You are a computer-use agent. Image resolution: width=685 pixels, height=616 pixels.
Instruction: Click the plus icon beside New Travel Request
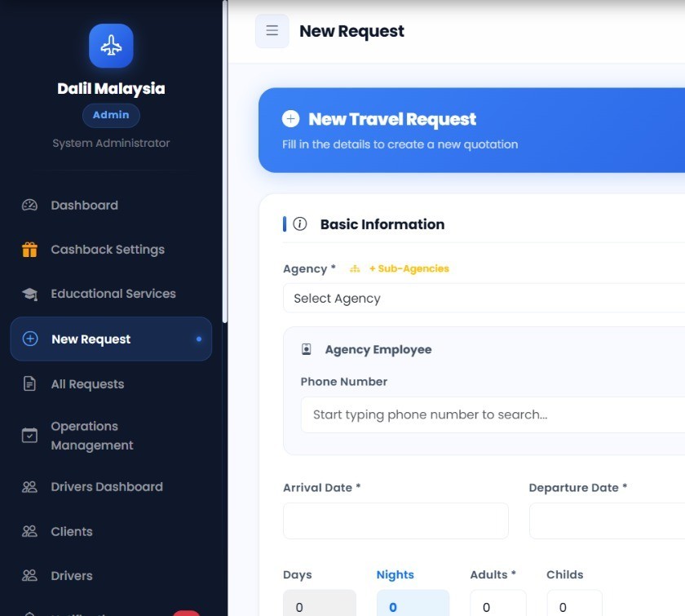pos(291,118)
